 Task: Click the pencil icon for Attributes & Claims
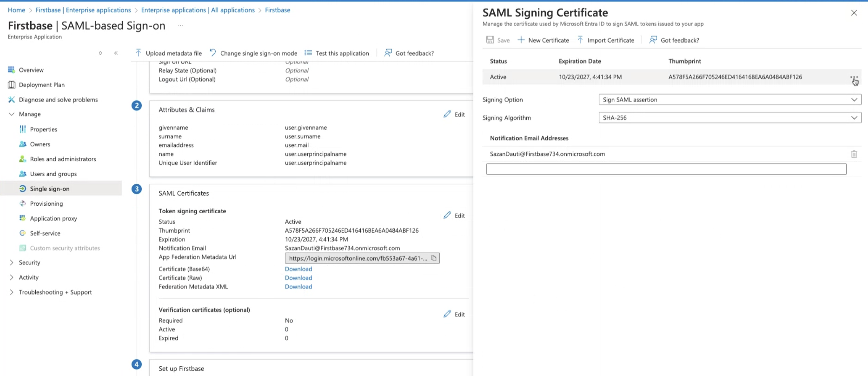pos(447,114)
